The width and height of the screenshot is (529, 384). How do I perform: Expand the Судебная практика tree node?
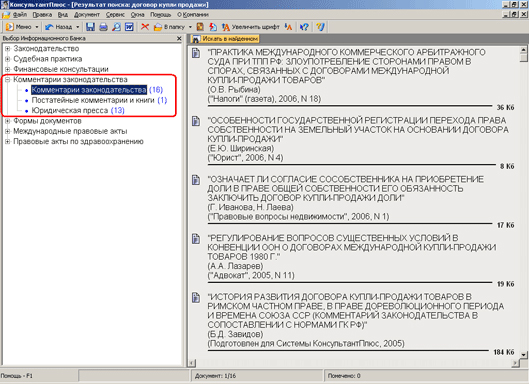pos(7,59)
